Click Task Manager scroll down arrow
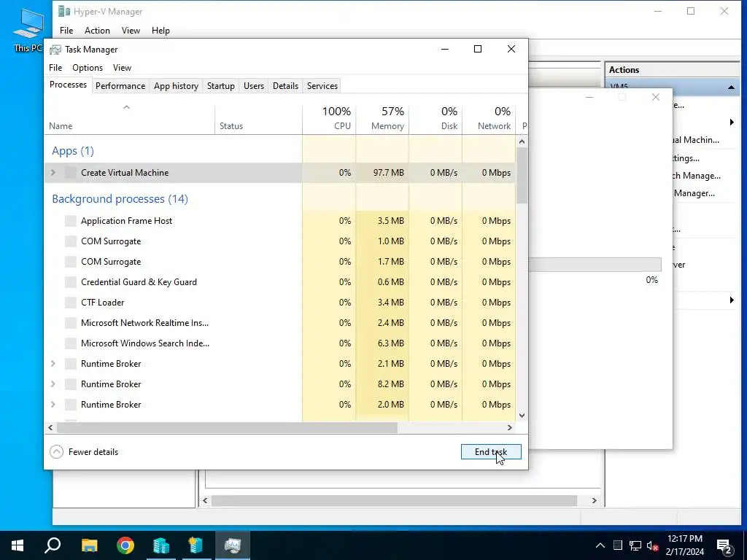The width and height of the screenshot is (747, 560). tap(522, 415)
